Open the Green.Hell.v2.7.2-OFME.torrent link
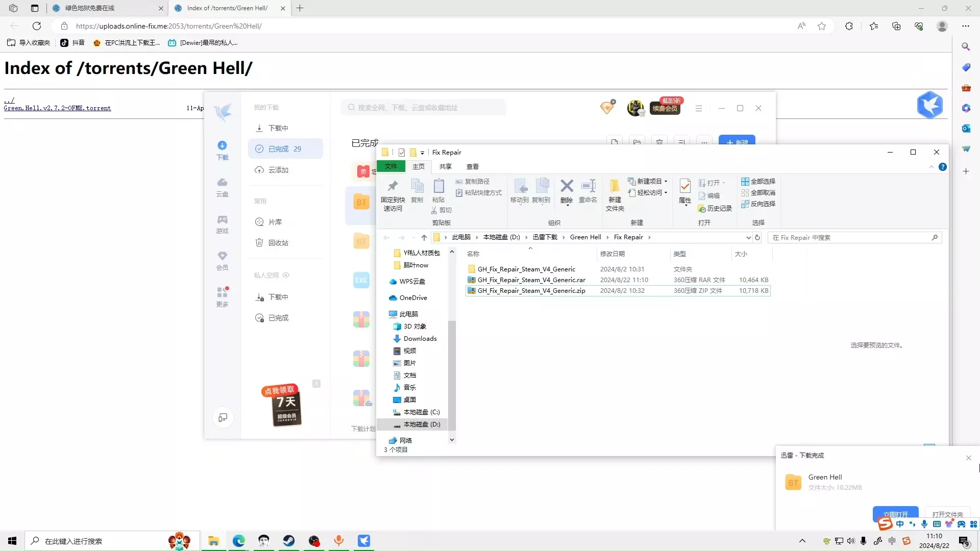Viewport: 980px width, 551px height. [x=57, y=108]
